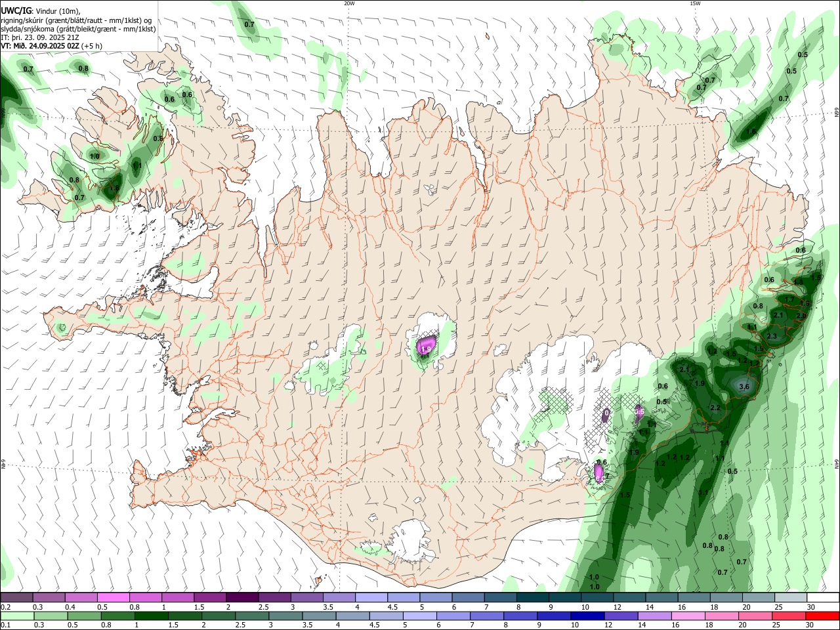Click the red bottom scale swatch labeled 30
Screen dimensions: 840x630
point(822,616)
